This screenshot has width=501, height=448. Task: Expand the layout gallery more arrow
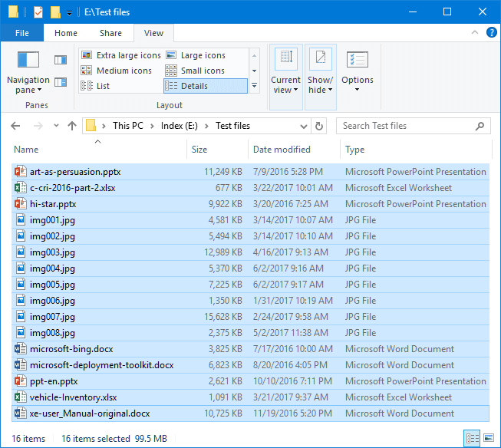255,86
